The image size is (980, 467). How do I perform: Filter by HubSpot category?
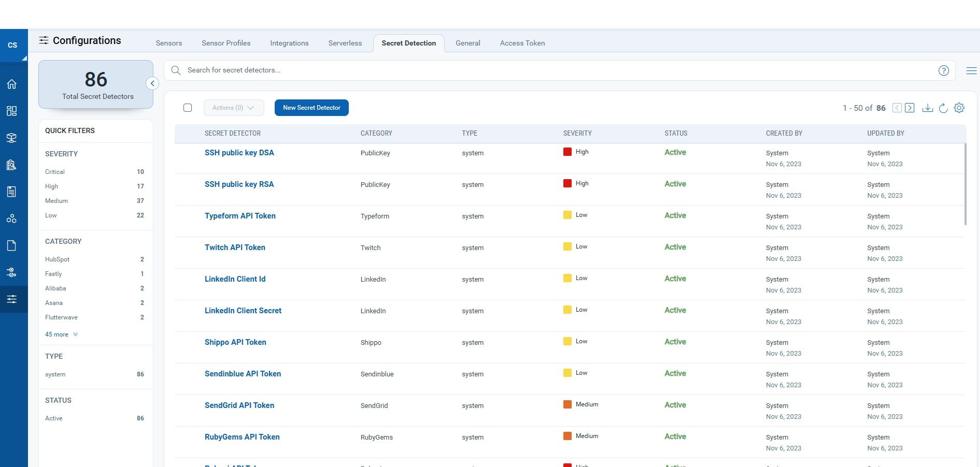pos(57,259)
